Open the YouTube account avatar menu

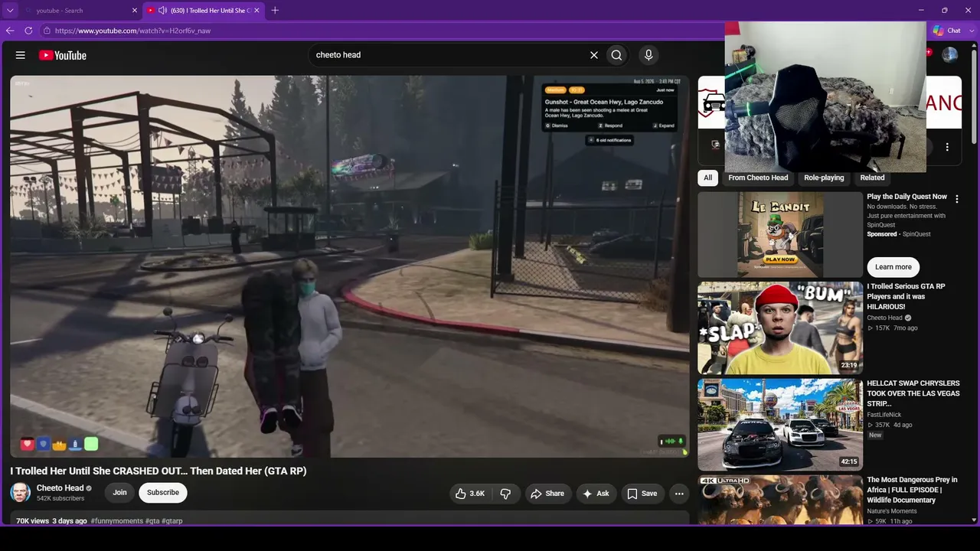tap(949, 55)
